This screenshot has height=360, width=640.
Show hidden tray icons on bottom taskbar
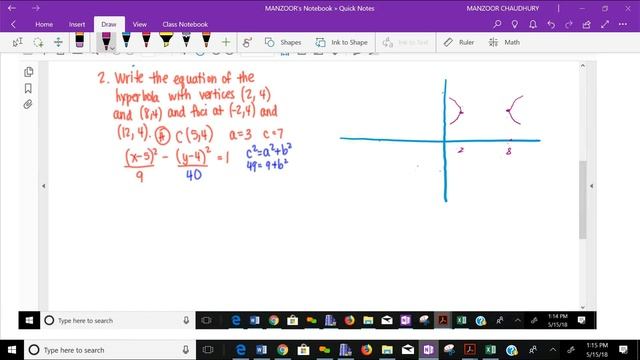tap(553, 350)
